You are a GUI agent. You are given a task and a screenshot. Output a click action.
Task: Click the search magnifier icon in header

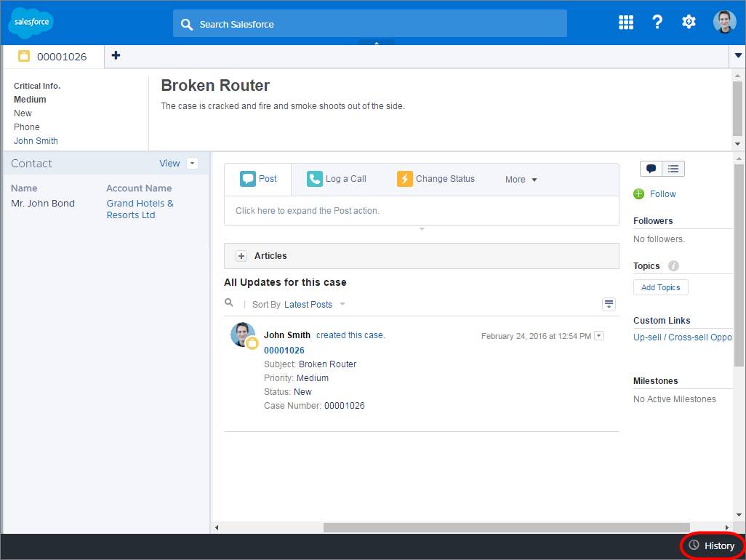[x=186, y=25]
